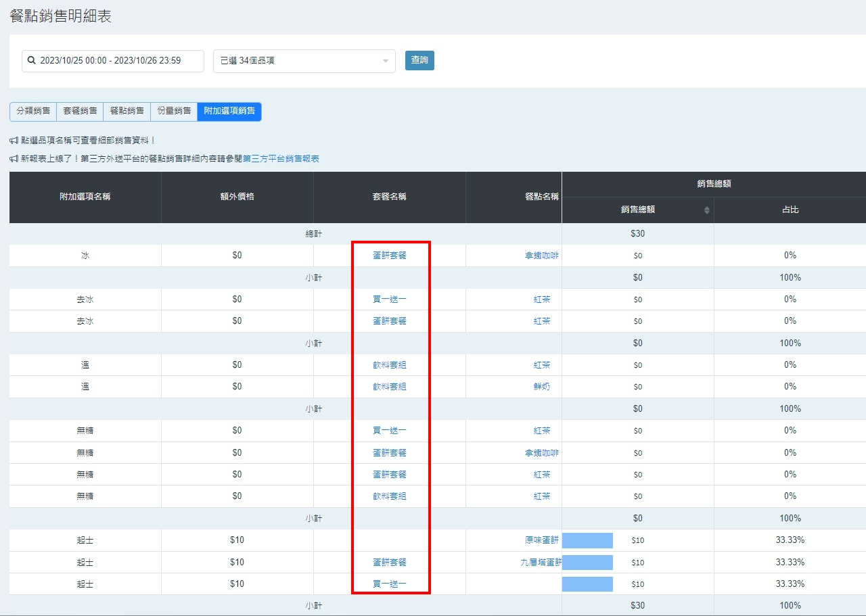
Task: Open the 第三方平台銷售報表 link
Action: (x=281, y=159)
